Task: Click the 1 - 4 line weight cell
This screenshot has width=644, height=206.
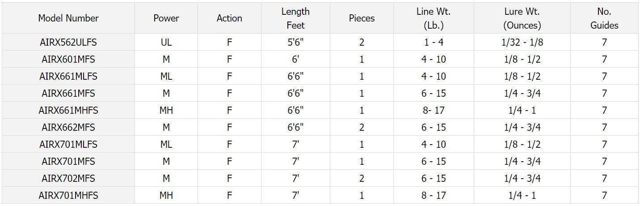Action: (x=434, y=43)
